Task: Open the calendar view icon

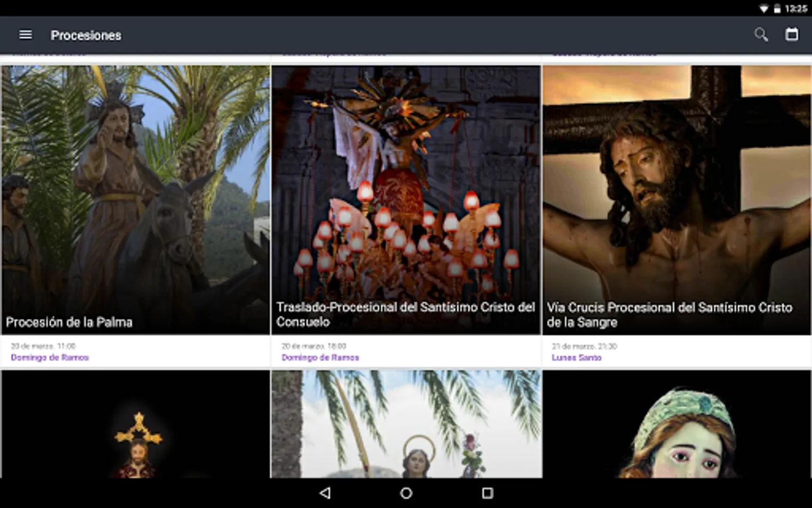Action: 792,34
